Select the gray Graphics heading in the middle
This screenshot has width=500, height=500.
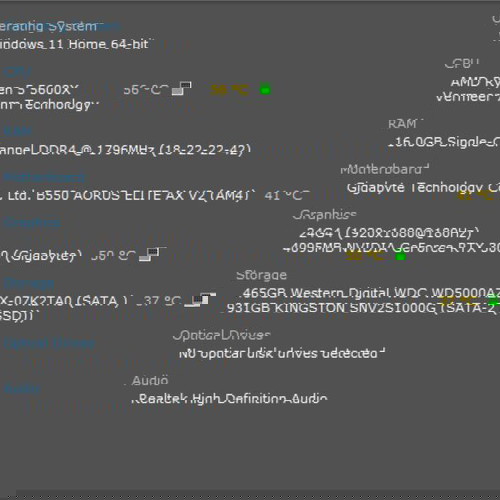325,215
